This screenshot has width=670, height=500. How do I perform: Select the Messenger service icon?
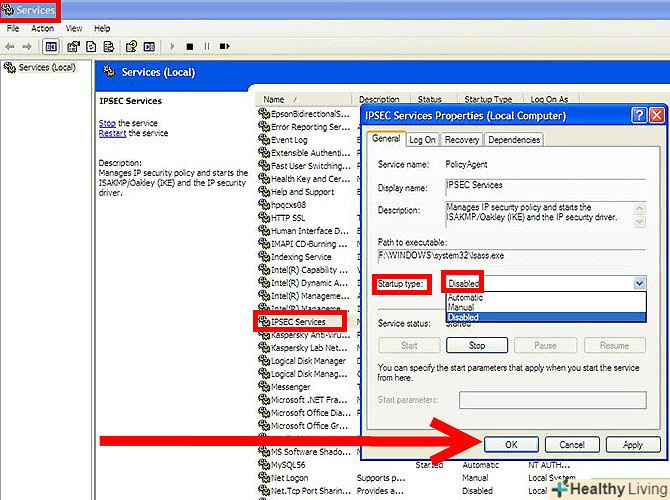tap(264, 386)
